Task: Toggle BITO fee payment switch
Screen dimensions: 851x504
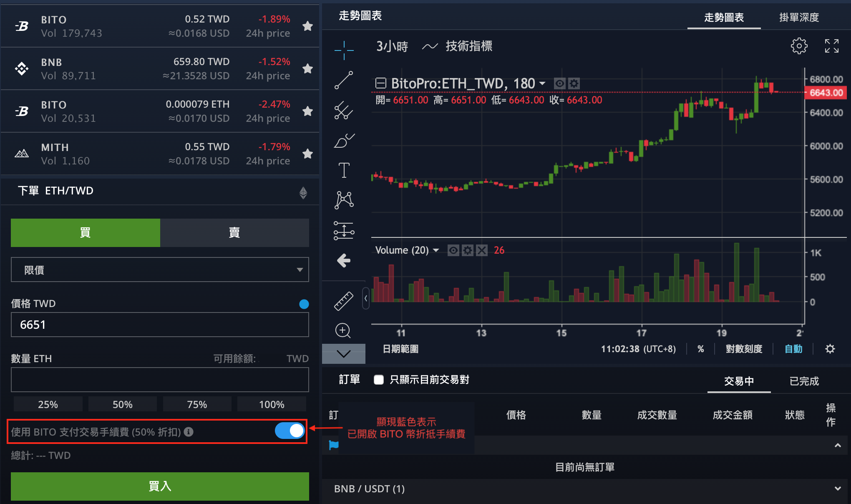Action: tap(290, 431)
